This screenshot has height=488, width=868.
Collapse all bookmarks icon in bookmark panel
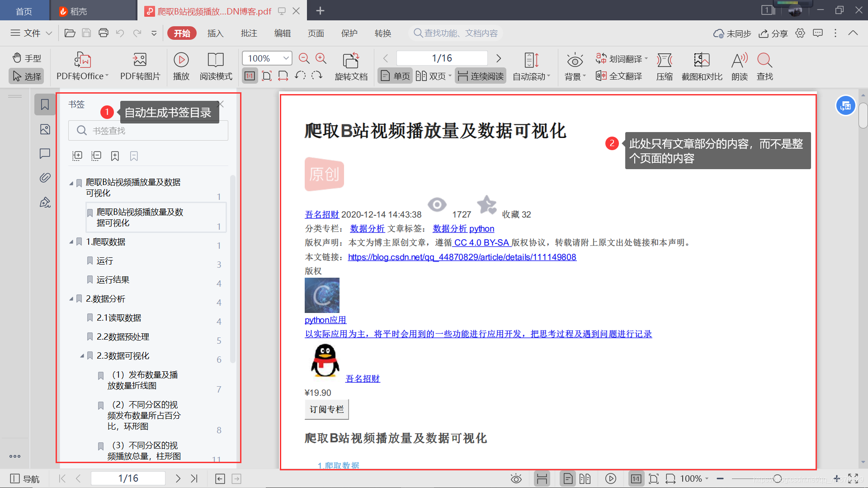click(96, 156)
